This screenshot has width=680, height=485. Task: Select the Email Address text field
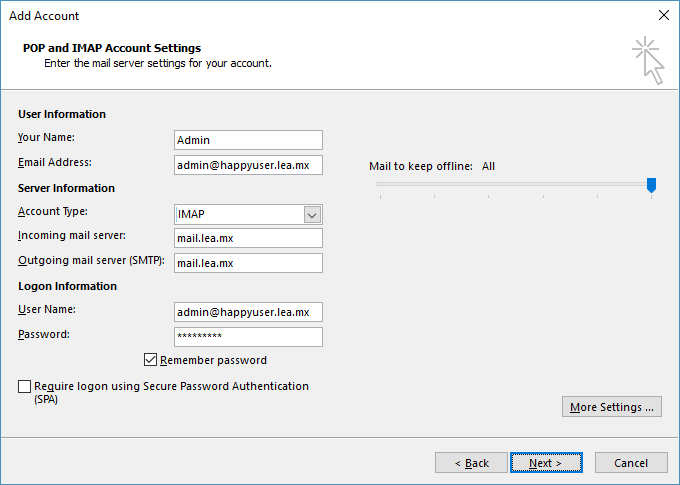tap(248, 165)
